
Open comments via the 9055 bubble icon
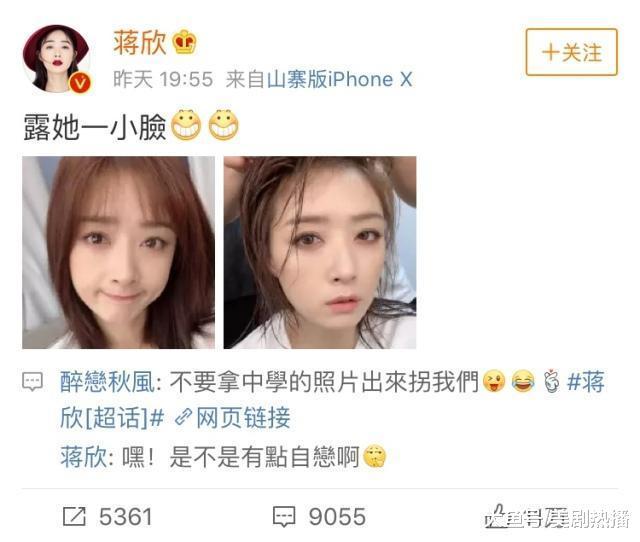pos(284,517)
